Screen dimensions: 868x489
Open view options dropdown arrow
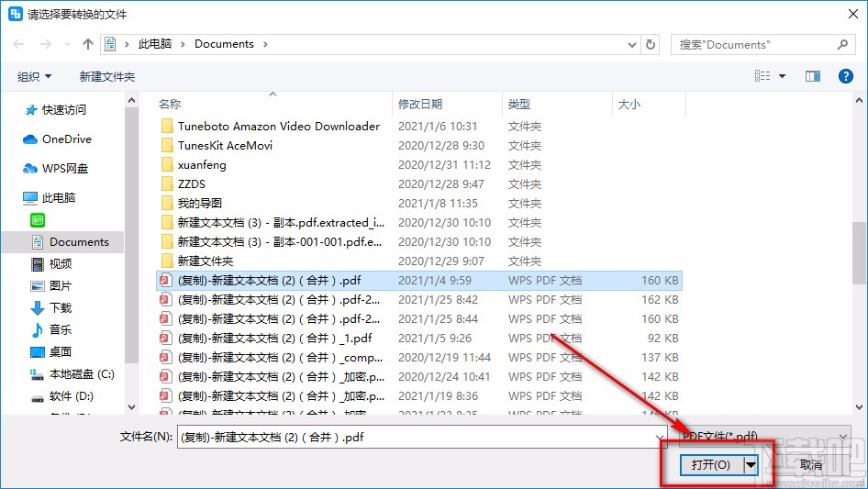(x=782, y=76)
